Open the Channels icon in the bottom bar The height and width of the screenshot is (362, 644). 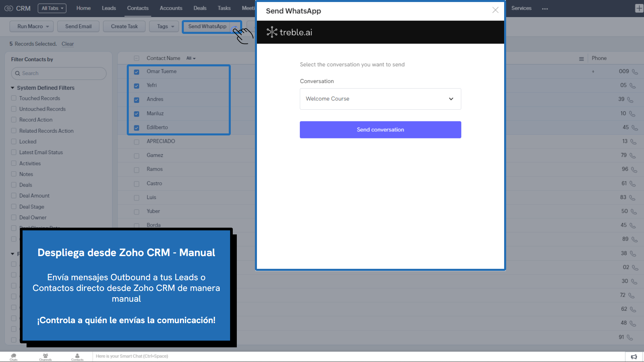(x=45, y=357)
